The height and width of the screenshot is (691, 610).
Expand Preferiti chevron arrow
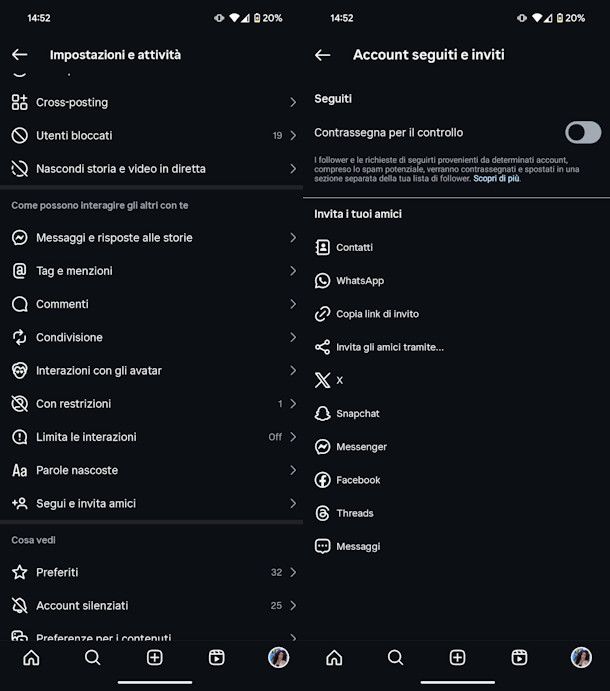[x=293, y=572]
